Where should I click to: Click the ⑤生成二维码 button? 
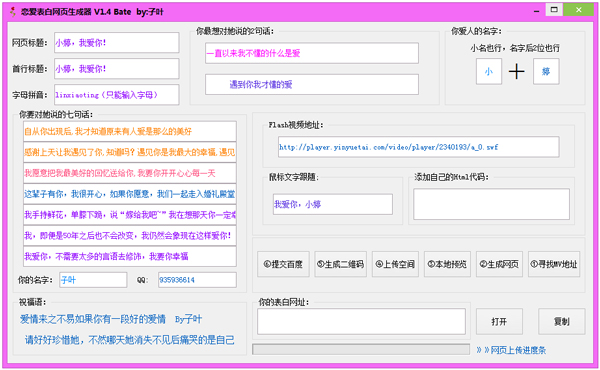point(341,264)
